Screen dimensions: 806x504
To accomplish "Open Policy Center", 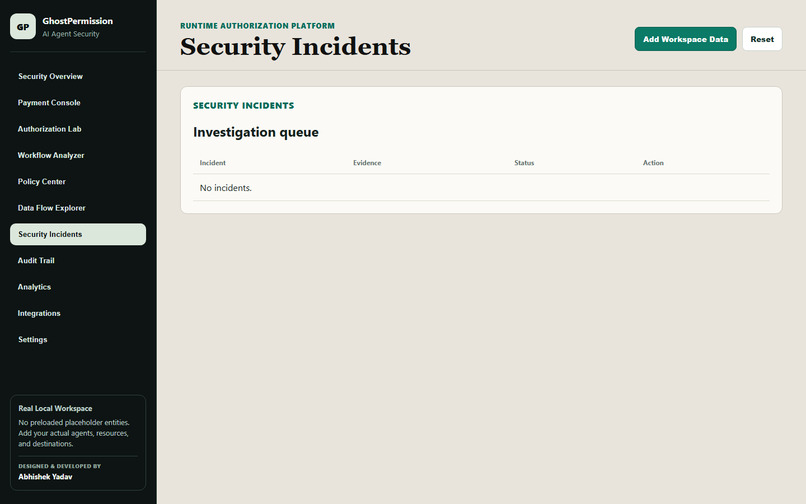I will (x=78, y=182).
